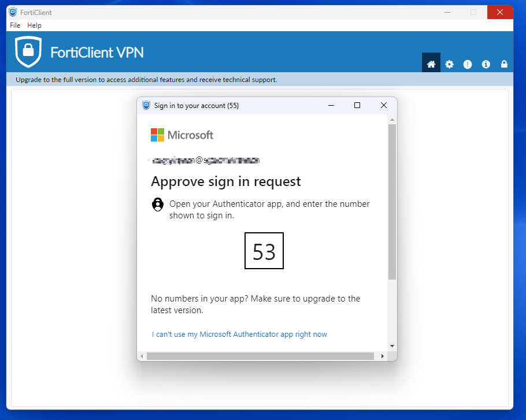Open the Help menu
Viewport: 526px width, 420px height.
click(34, 25)
